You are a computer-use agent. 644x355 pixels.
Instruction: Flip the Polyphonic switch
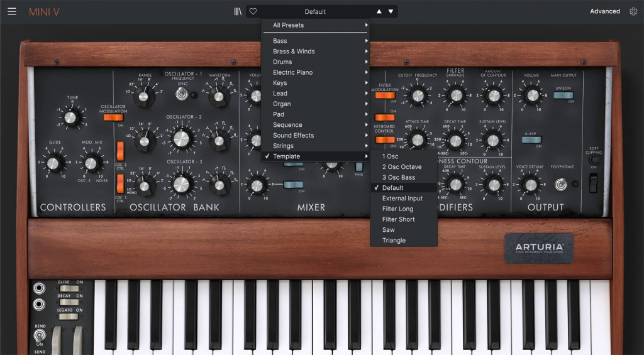tap(560, 185)
